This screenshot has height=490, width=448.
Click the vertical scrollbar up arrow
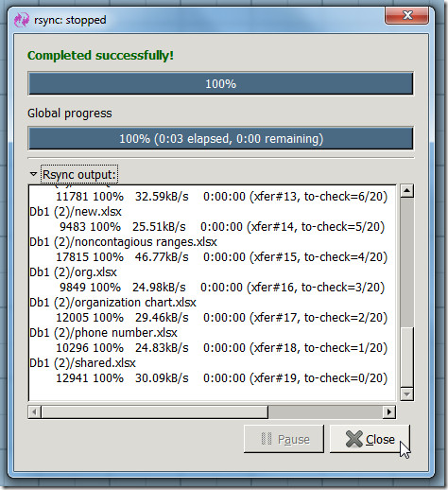click(407, 191)
